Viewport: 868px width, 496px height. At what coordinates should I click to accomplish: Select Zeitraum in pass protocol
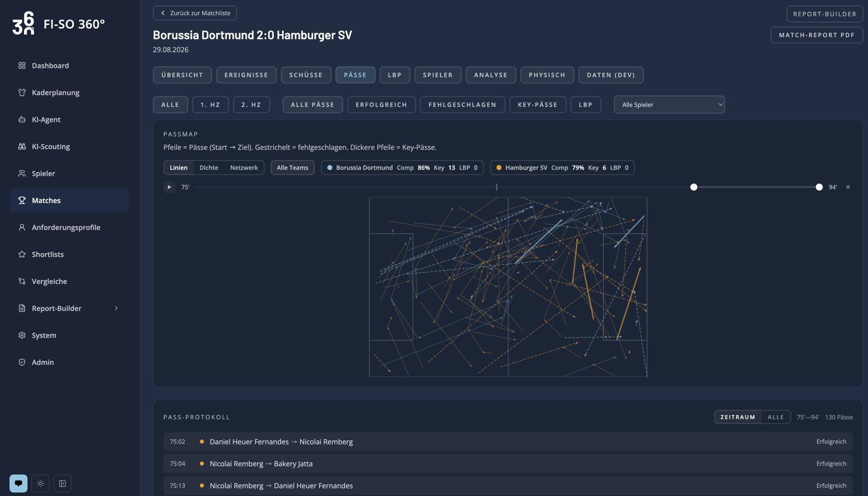pos(738,417)
